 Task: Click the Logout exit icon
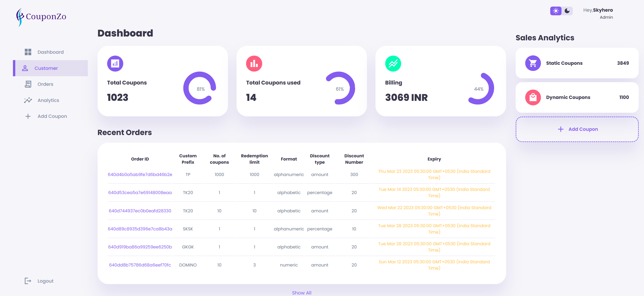coord(28,281)
